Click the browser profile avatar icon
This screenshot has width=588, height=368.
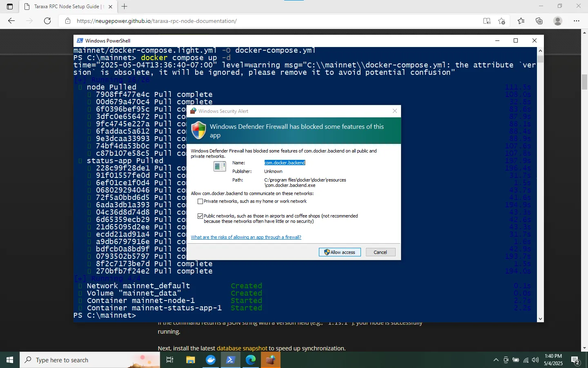coord(558,21)
